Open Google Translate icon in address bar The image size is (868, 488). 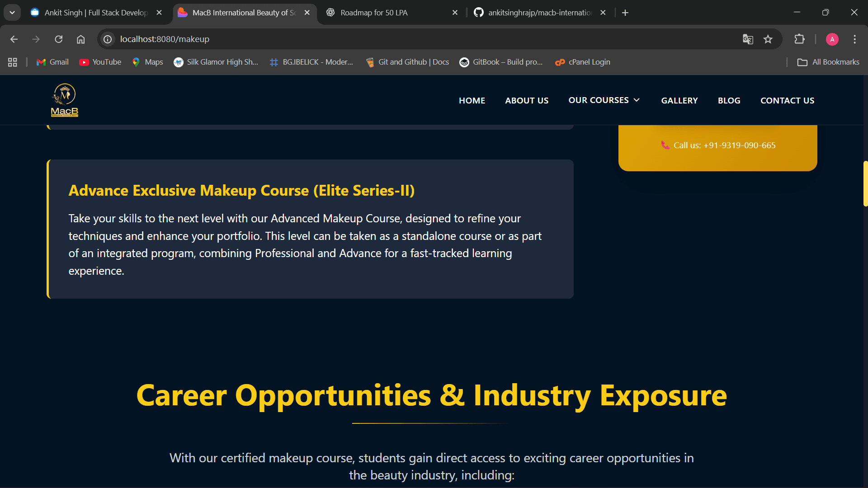[x=748, y=39]
